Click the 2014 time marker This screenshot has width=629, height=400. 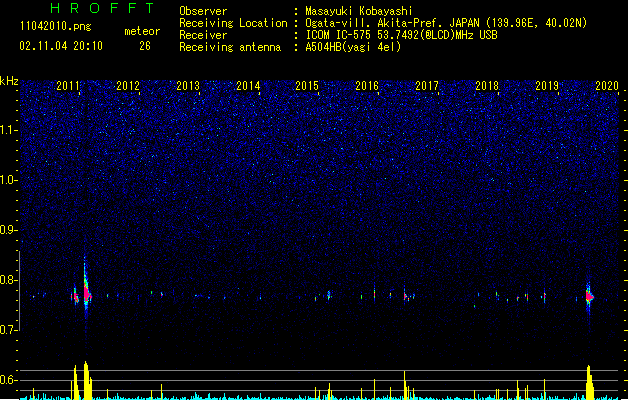click(x=248, y=85)
